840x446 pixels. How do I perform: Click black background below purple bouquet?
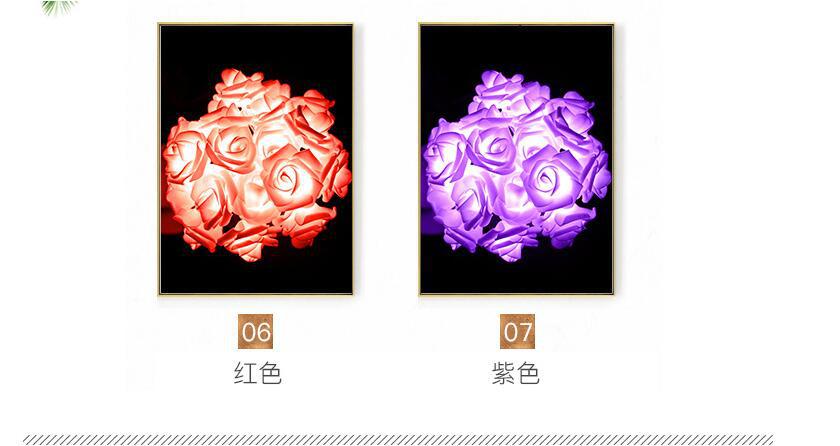[x=516, y=277]
